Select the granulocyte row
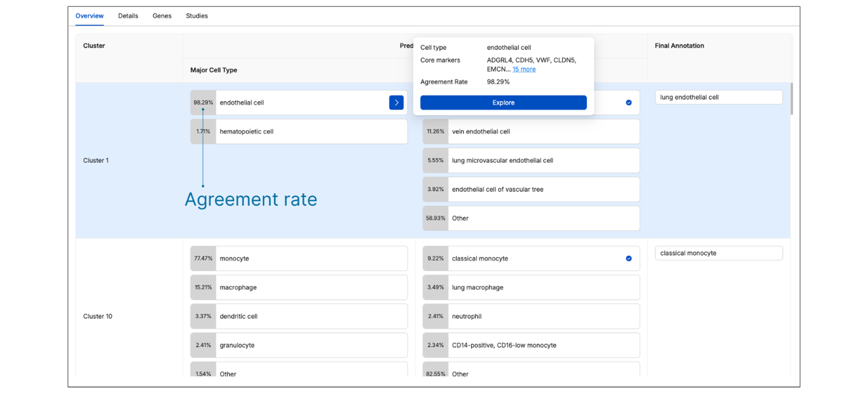Screen dimensions: 868x394 point(299,345)
